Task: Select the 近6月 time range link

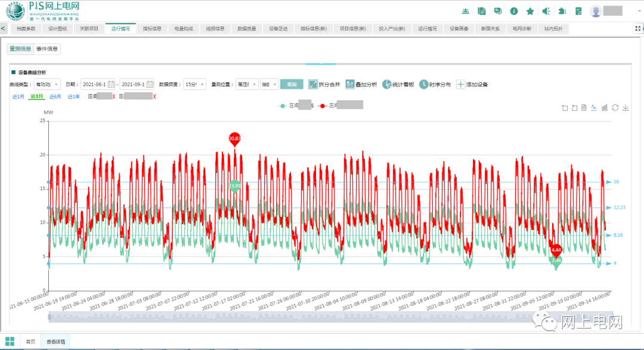Action: point(55,97)
